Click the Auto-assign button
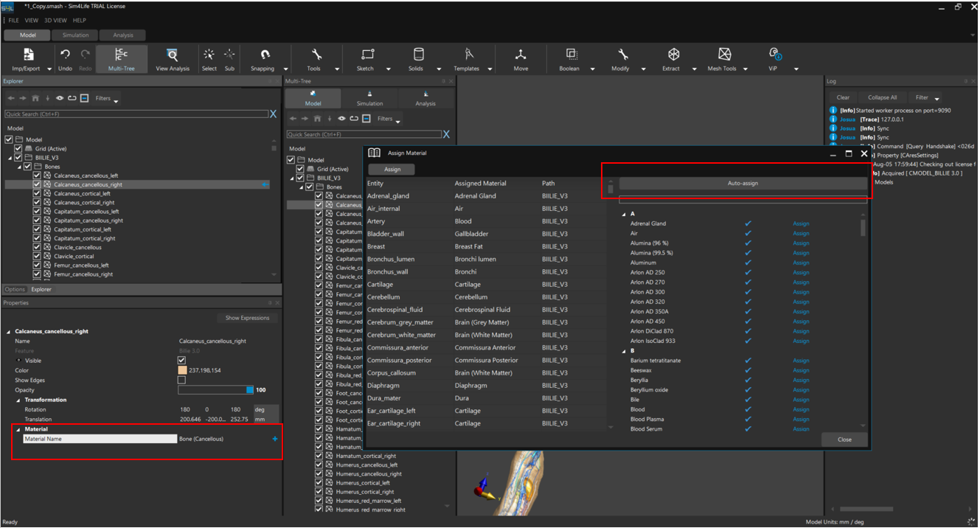This screenshot has height=528, width=980. (x=743, y=184)
